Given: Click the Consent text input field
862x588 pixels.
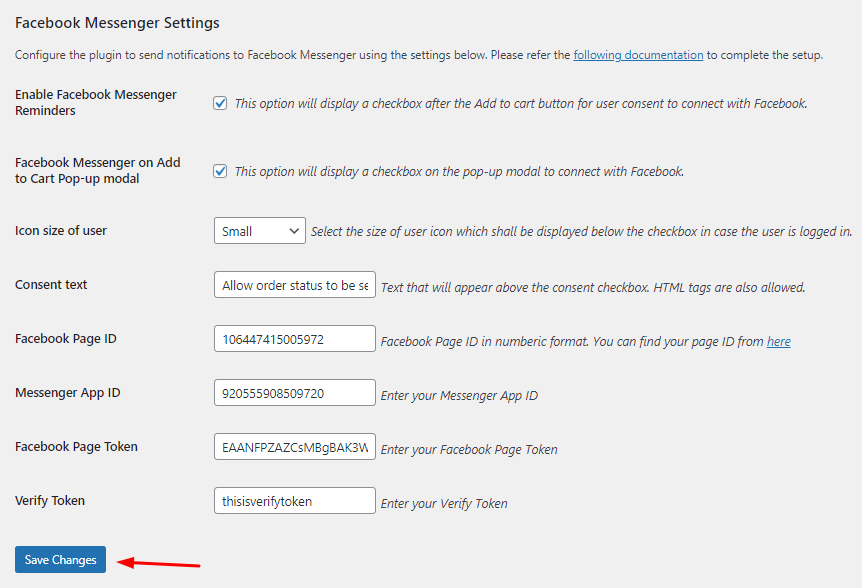Looking at the screenshot, I should pyautogui.click(x=295, y=285).
